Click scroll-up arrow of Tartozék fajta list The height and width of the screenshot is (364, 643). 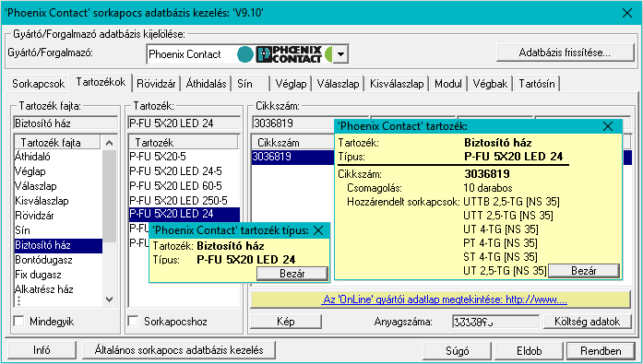tap(109, 143)
